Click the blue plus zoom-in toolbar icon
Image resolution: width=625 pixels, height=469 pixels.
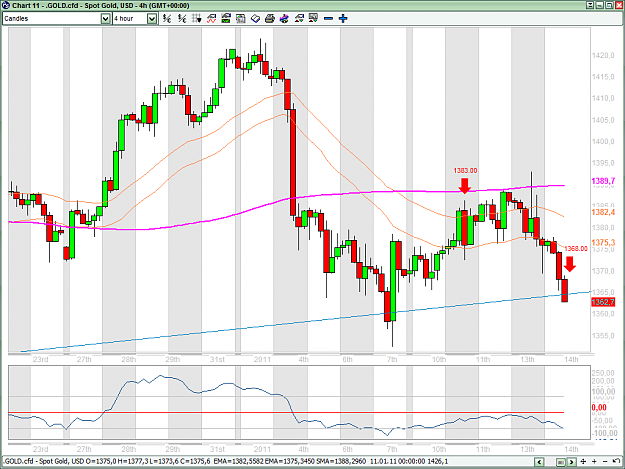[x=343, y=18]
